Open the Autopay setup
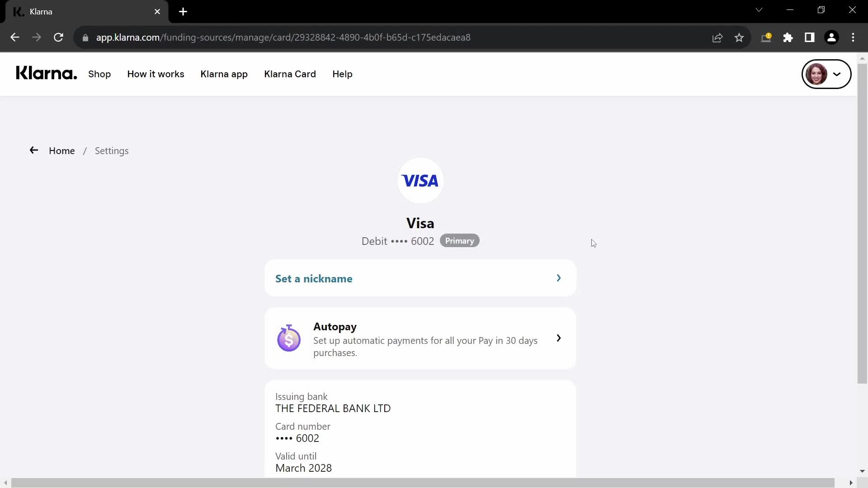The image size is (868, 488). click(x=420, y=338)
